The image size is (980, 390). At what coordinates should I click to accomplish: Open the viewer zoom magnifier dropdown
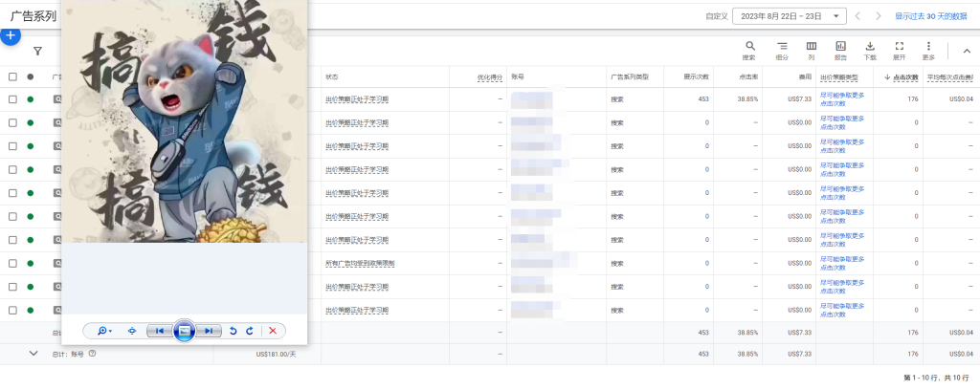(105, 331)
